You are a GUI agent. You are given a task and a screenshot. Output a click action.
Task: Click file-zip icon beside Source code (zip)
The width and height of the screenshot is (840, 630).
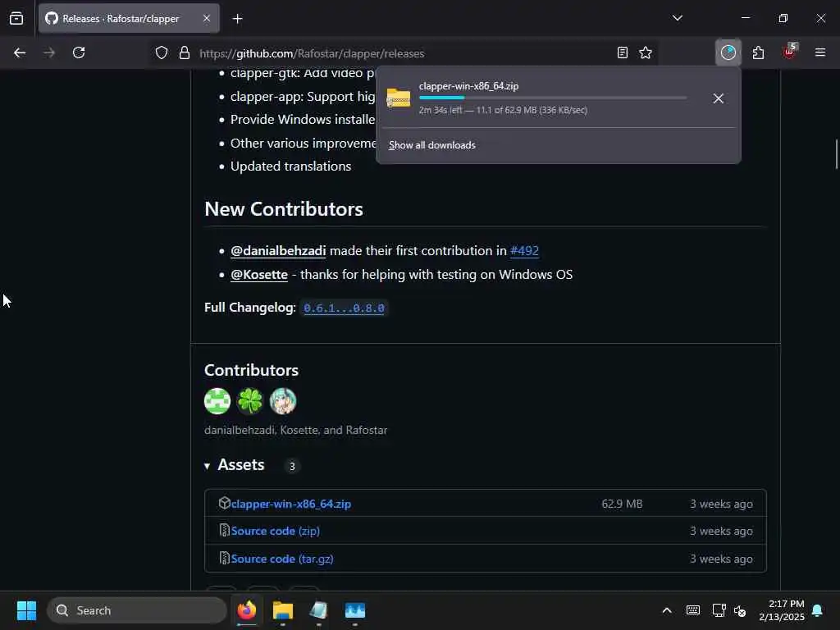tap(225, 531)
